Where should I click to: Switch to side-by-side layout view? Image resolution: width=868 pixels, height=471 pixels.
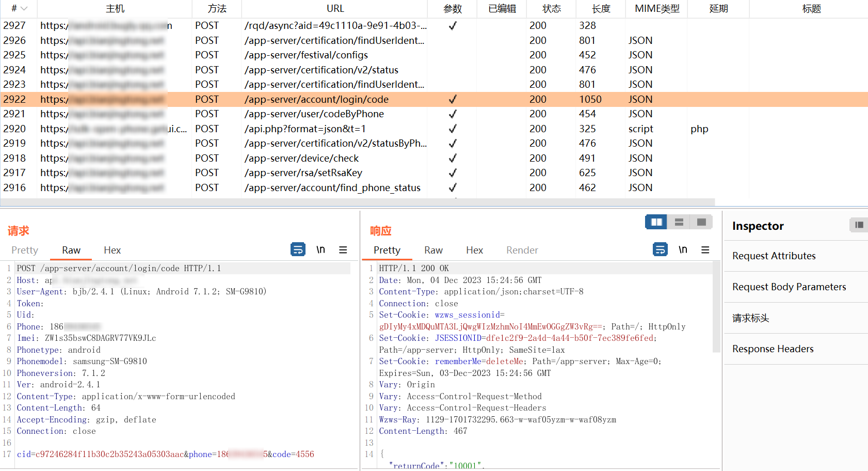click(x=656, y=222)
